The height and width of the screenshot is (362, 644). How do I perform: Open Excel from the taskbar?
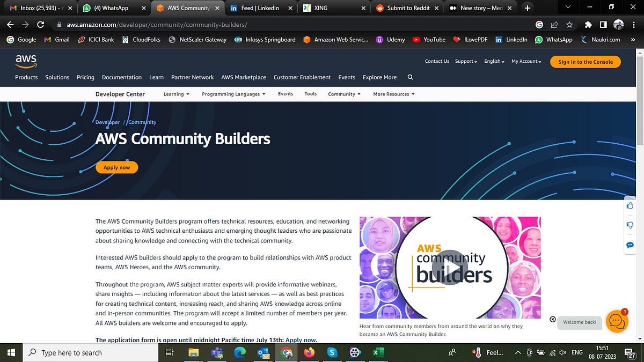click(378, 352)
